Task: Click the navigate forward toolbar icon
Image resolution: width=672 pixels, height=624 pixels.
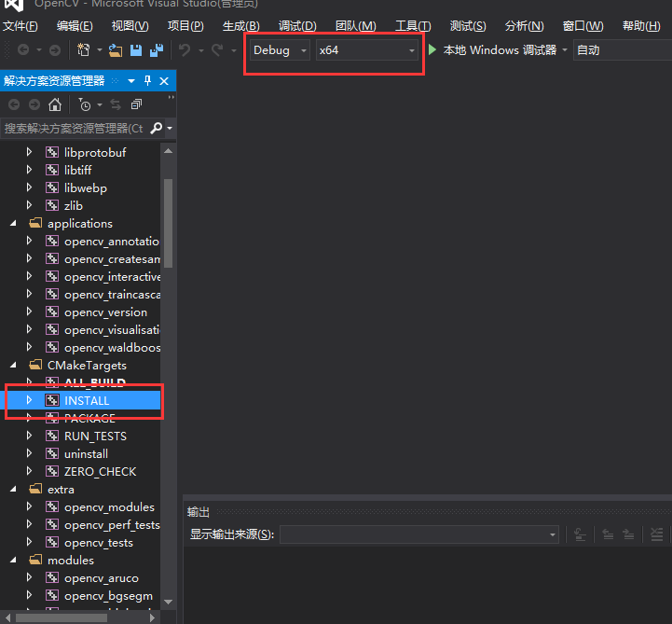Action: coord(55,50)
